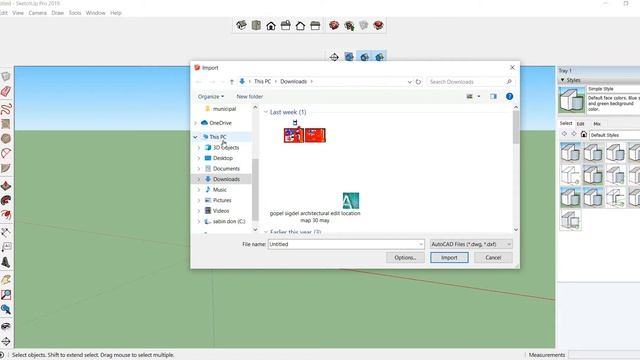This screenshot has width=640, height=360.
Task: Open the Window menu
Action: [x=96, y=13]
